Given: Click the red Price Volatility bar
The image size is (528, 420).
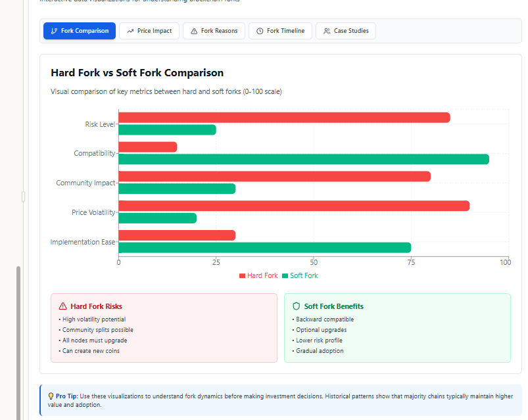Looking at the screenshot, I should pos(293,206).
